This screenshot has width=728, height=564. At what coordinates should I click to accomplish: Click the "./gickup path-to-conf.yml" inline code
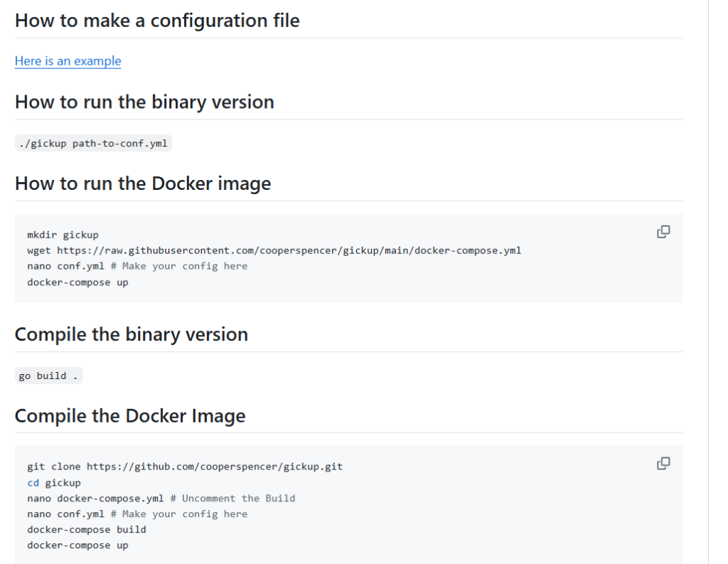(93, 143)
